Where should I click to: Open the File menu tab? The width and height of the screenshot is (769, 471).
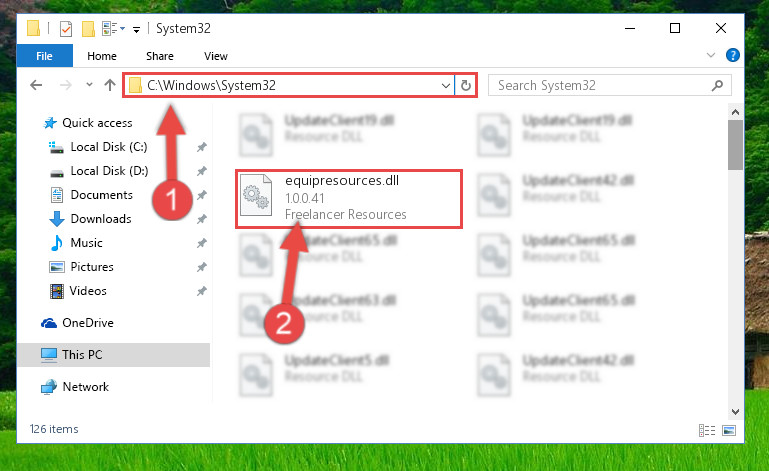pos(45,55)
